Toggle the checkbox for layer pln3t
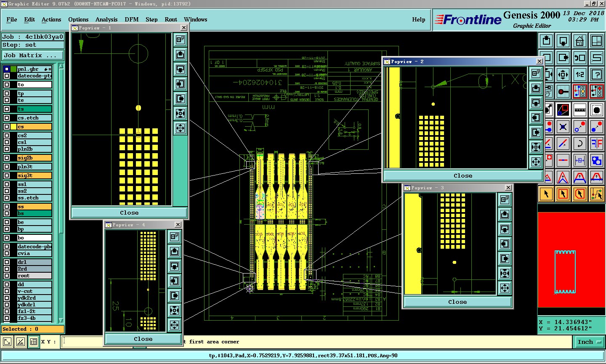606x364 pixels. click(x=7, y=167)
